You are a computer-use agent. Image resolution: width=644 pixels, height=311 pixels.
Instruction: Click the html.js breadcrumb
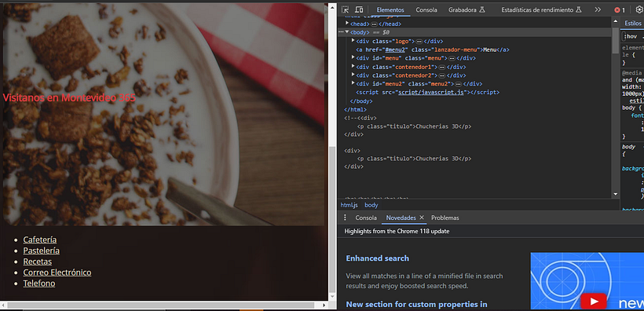tap(349, 205)
